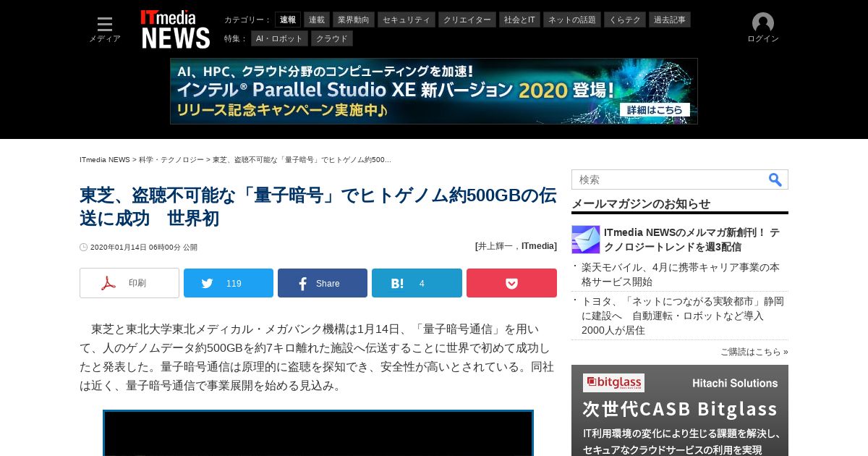Open the 楽天モバイル news link
The width and height of the screenshot is (868, 456).
(x=681, y=274)
